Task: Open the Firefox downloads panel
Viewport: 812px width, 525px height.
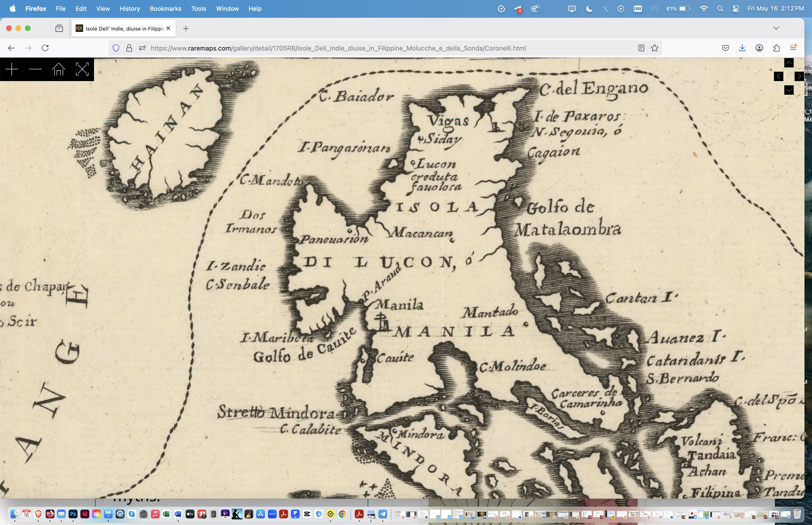Action: tap(742, 48)
